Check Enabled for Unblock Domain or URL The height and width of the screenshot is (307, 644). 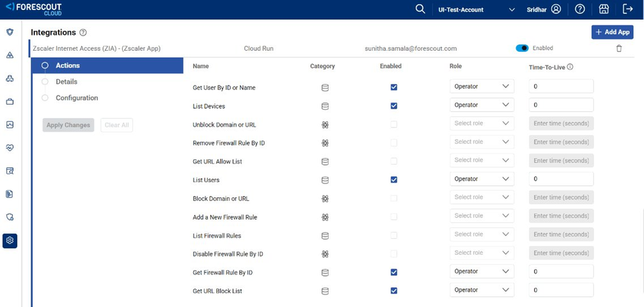pos(394,124)
